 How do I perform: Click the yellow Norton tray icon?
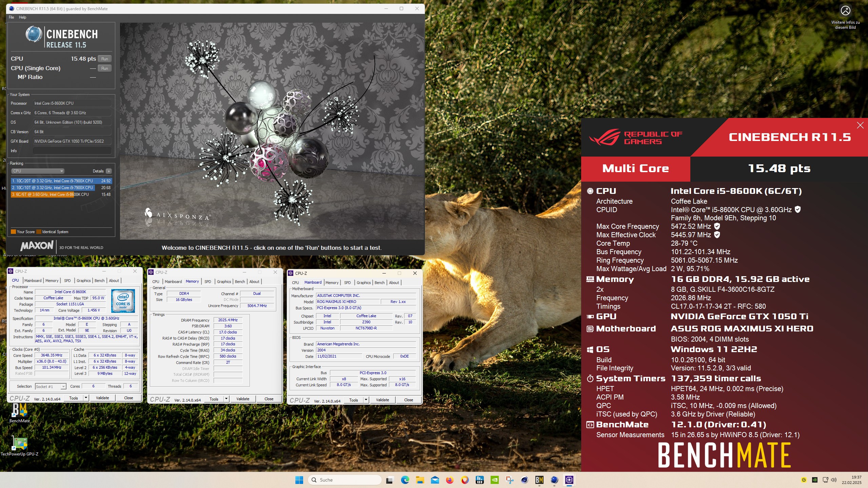tap(804, 480)
